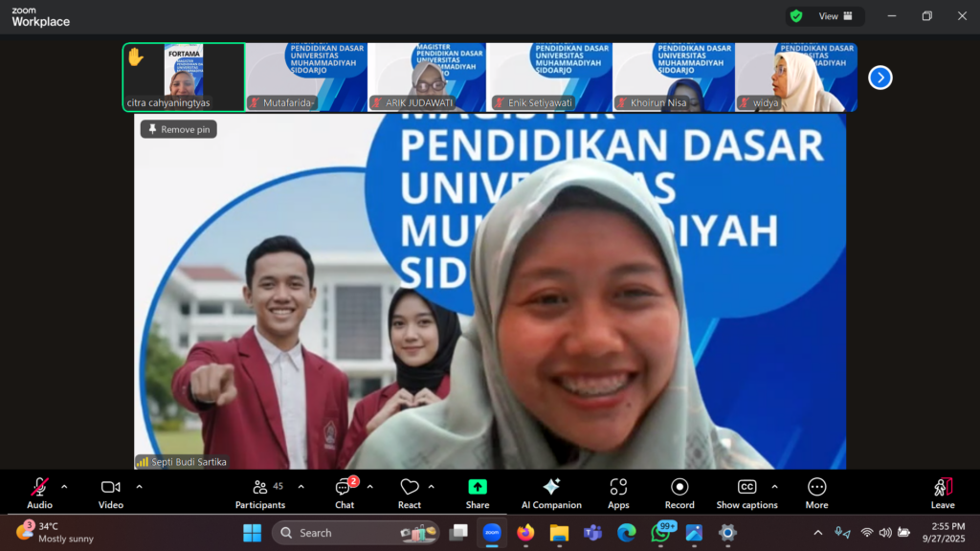Show hidden system tray icons
The width and height of the screenshot is (980, 551).
click(x=818, y=533)
